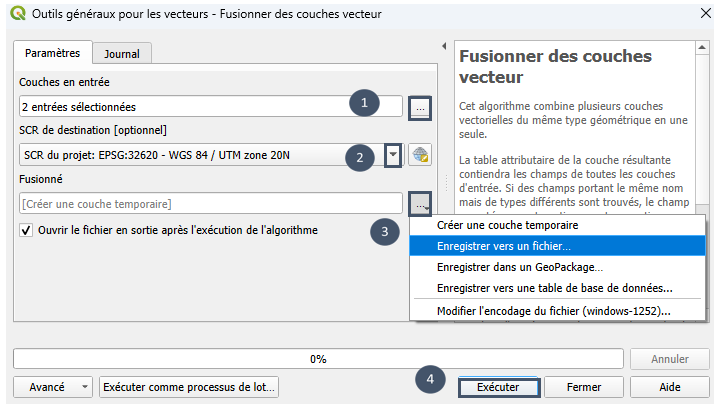Screen dimensions: 720x406
Task: Switch to the Journal tab
Action: coord(122,54)
